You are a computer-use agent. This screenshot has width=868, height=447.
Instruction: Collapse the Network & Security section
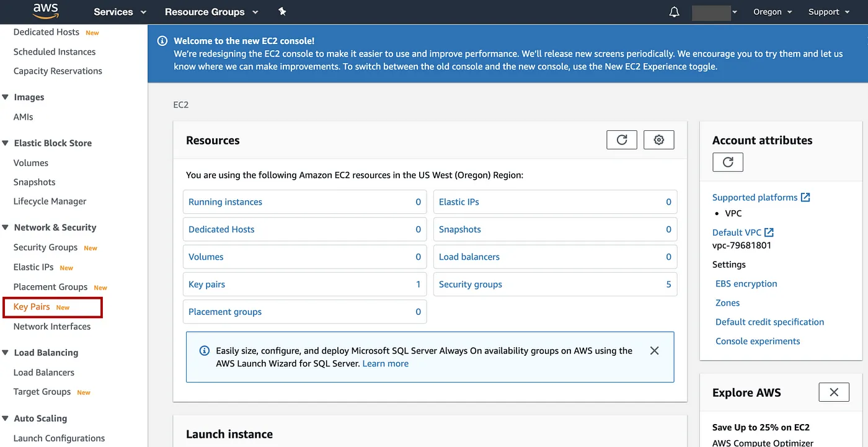tap(6, 228)
